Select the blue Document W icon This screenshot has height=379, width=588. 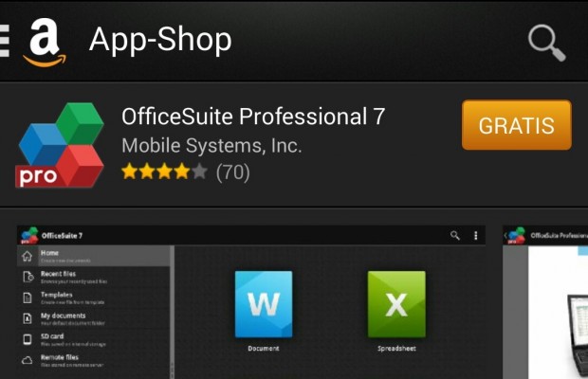[x=264, y=304]
